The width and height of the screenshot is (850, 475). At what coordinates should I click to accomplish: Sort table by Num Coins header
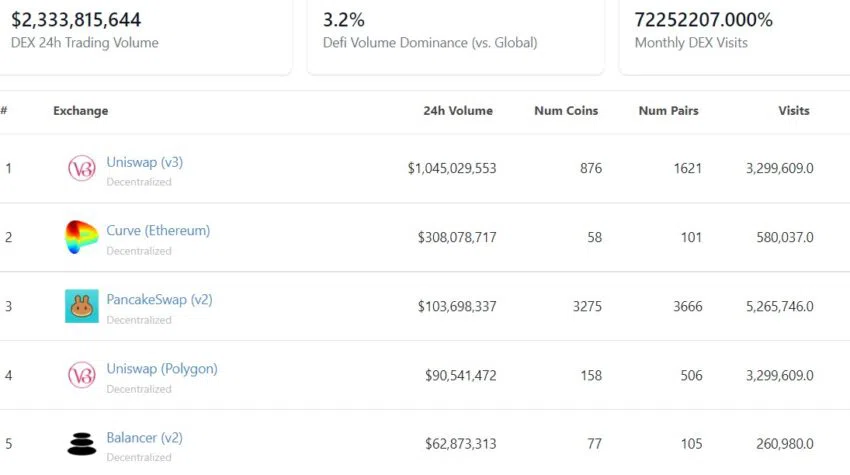(566, 111)
